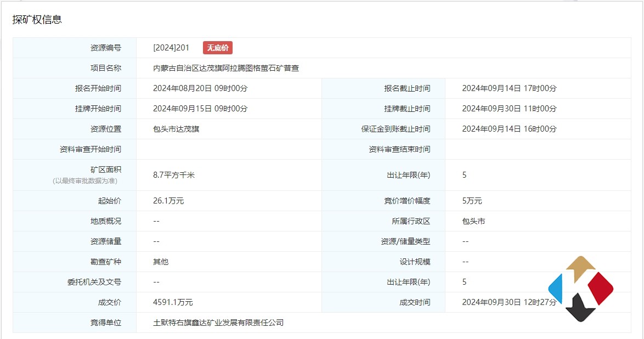
Task: Select the 所属行政区 value 包头市
Action: [473, 221]
